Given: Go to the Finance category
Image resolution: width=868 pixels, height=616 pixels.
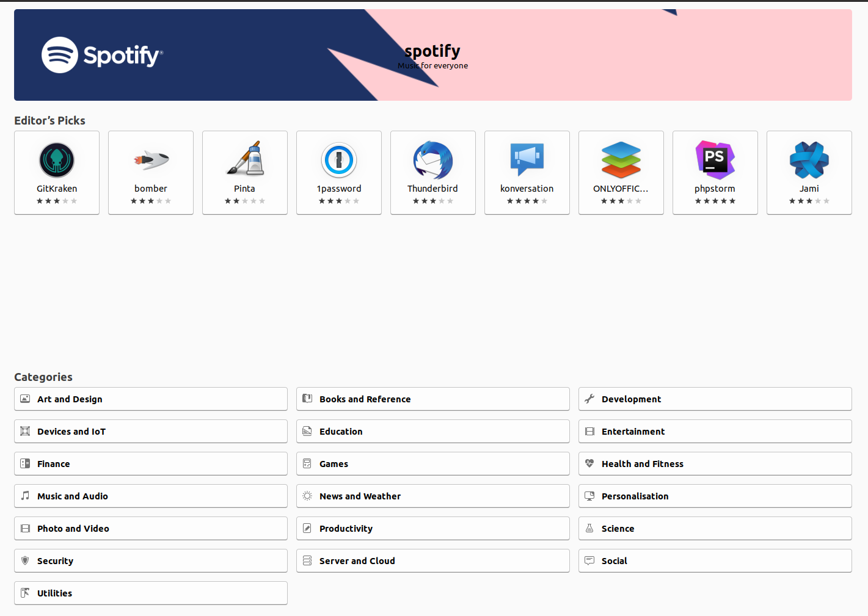Looking at the screenshot, I should pos(151,463).
